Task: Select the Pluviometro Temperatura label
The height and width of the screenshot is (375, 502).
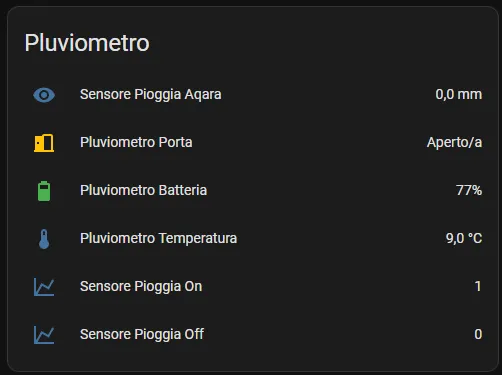Action: (x=158, y=238)
